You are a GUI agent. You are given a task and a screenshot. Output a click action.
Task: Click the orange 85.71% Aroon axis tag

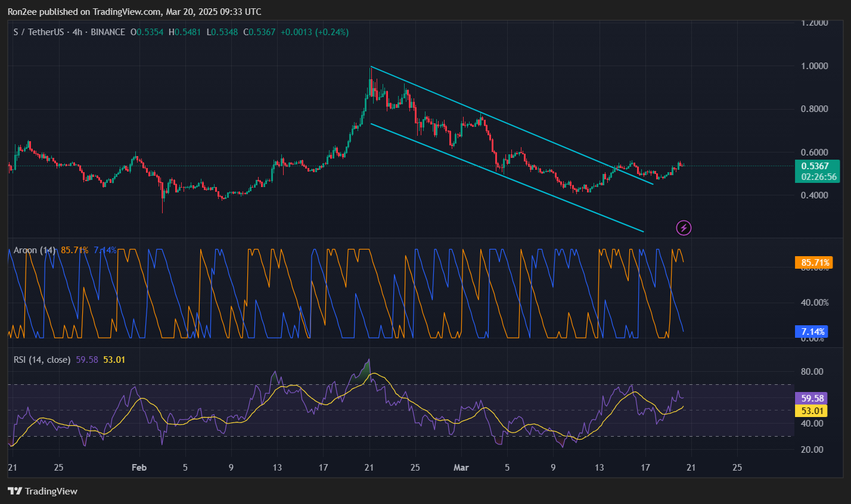(814, 263)
